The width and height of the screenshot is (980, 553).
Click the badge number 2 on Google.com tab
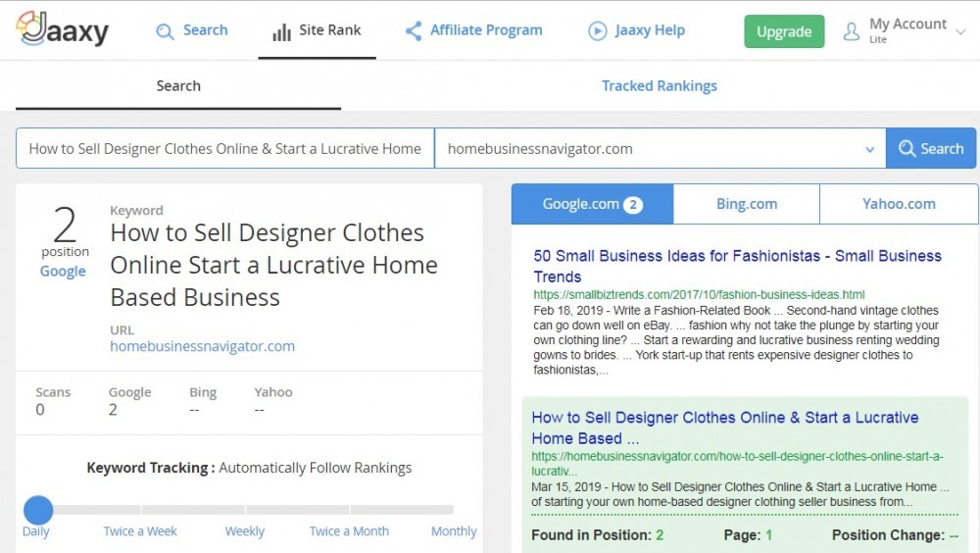point(633,205)
